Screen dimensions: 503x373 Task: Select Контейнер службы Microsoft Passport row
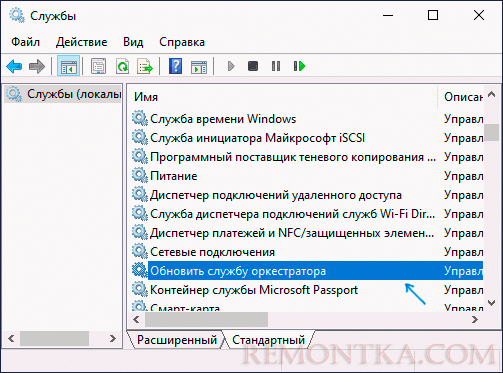307,290
